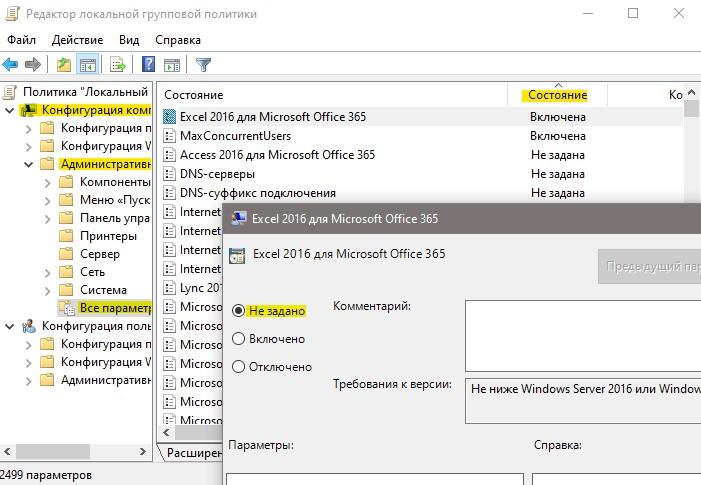Open the Вид menu
The image size is (701, 485).
click(x=129, y=40)
